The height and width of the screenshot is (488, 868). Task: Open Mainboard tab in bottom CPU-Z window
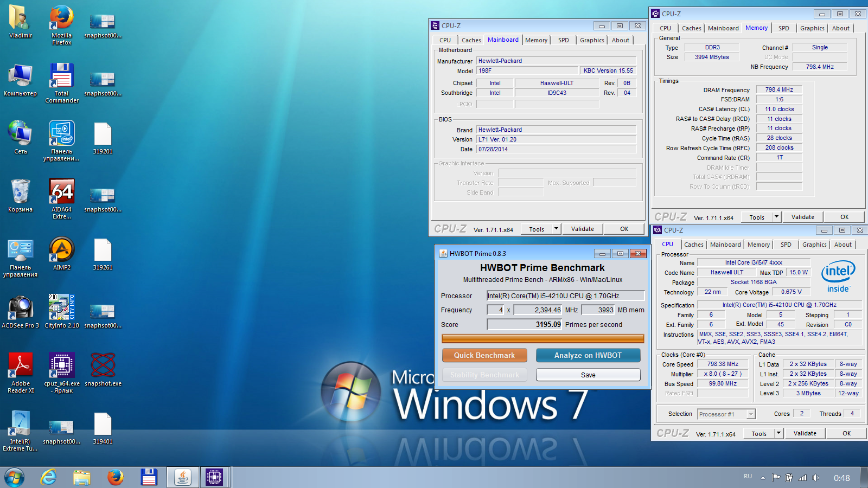(x=725, y=245)
